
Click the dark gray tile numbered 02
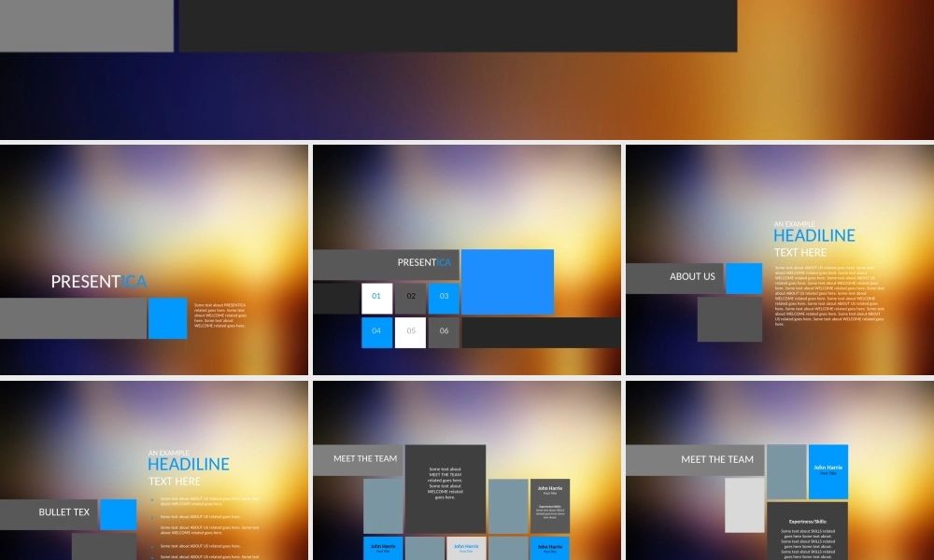[x=410, y=298]
